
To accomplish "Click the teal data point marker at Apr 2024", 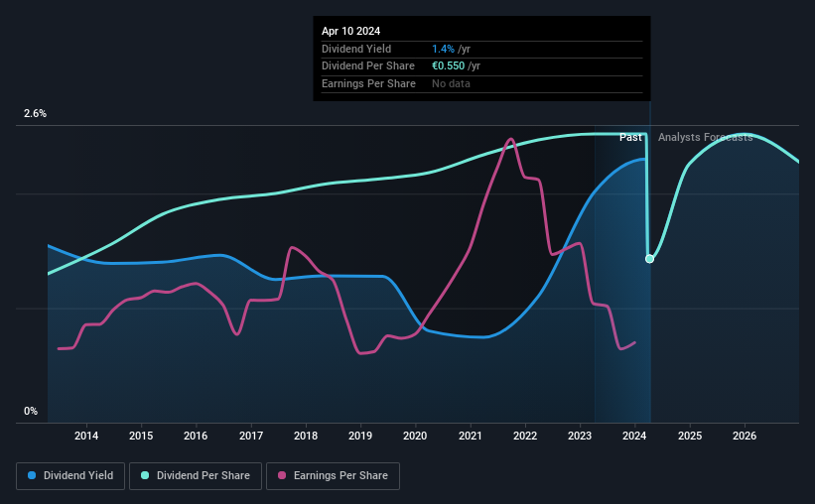I will (649, 259).
